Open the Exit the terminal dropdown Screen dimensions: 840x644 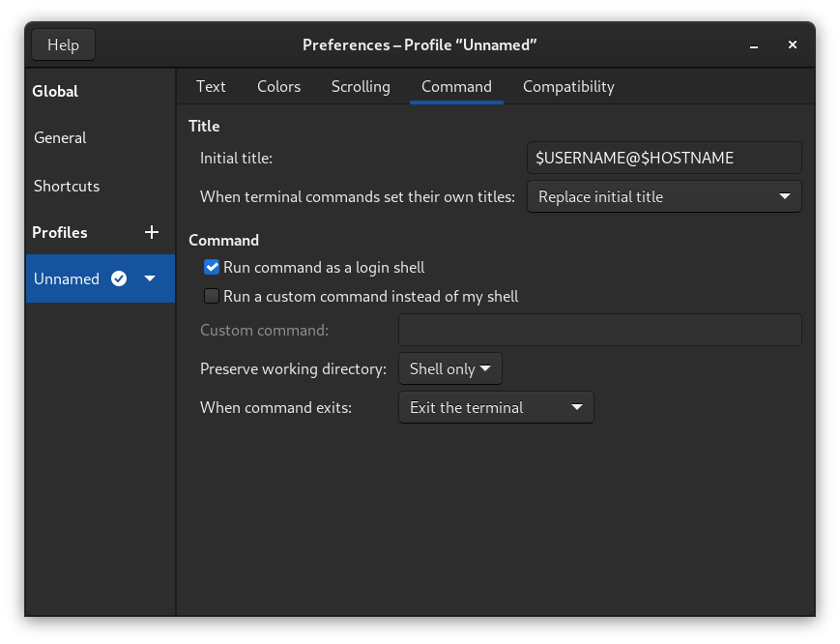496,407
